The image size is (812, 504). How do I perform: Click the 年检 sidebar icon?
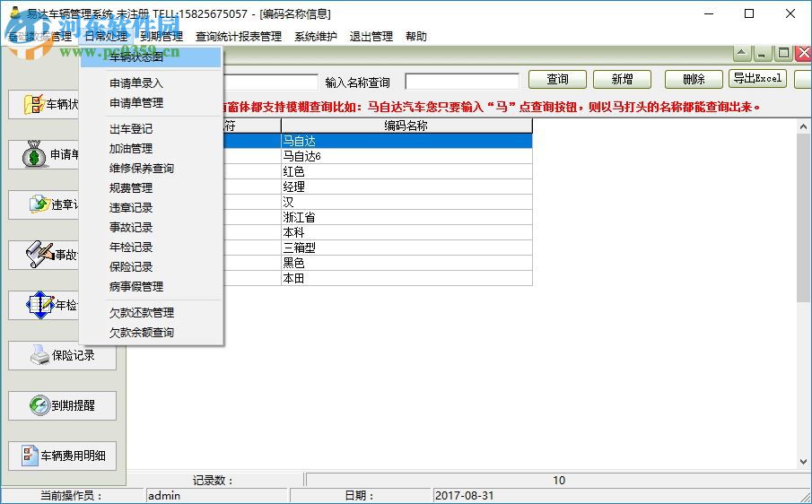tap(40, 305)
